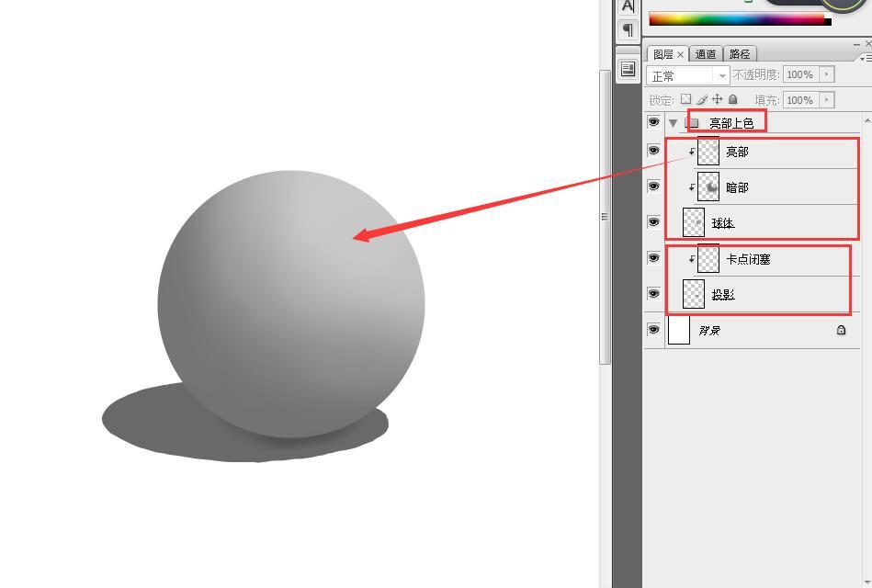872x588 pixels.
Task: Select the 卡点闭塞 layer
Action: click(x=748, y=259)
